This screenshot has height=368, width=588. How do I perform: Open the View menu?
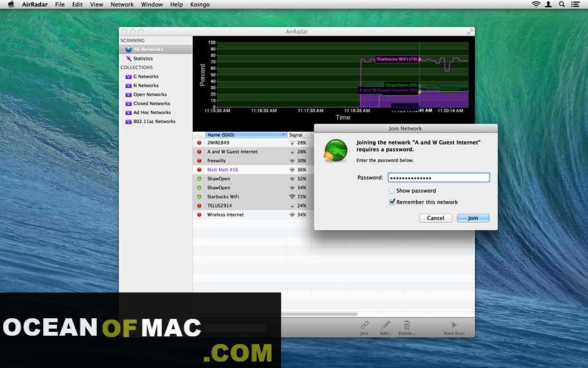(x=96, y=5)
